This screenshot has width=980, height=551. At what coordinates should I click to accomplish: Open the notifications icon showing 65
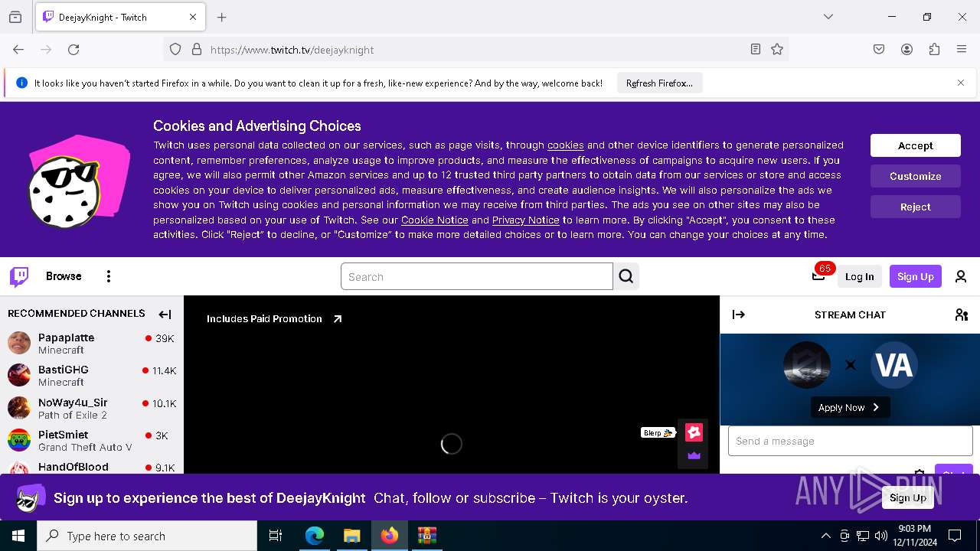tap(818, 275)
